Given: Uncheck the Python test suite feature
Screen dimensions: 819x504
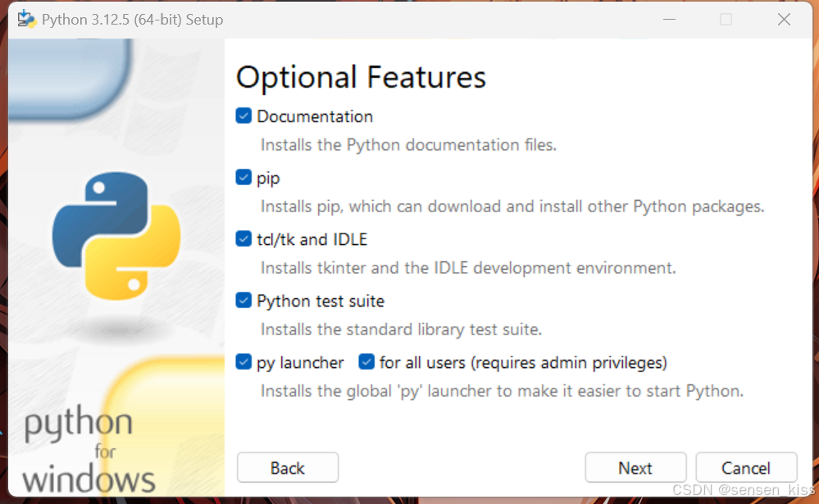Looking at the screenshot, I should click(243, 300).
